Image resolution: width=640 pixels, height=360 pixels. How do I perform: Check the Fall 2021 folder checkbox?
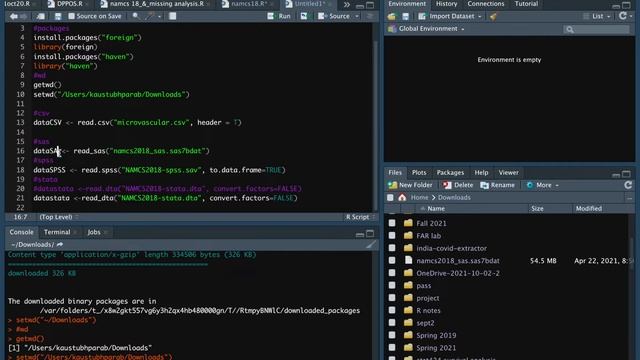392,223
